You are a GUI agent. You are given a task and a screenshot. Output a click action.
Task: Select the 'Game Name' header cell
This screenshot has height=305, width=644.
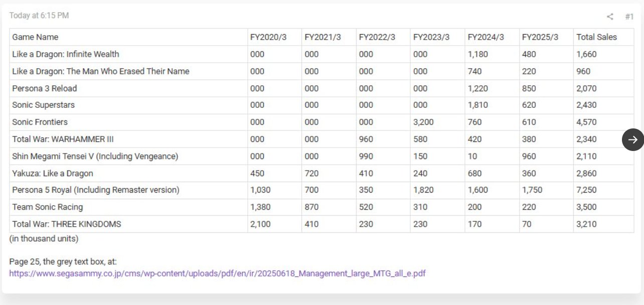128,37
